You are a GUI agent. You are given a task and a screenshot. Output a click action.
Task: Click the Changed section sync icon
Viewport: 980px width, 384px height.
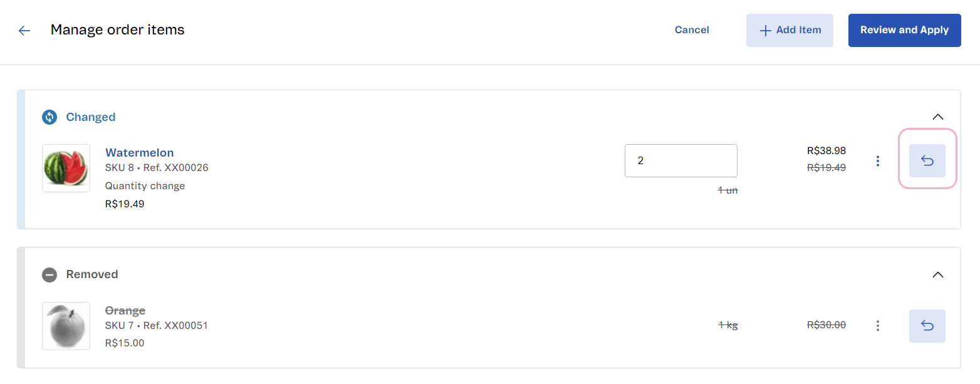(50, 117)
